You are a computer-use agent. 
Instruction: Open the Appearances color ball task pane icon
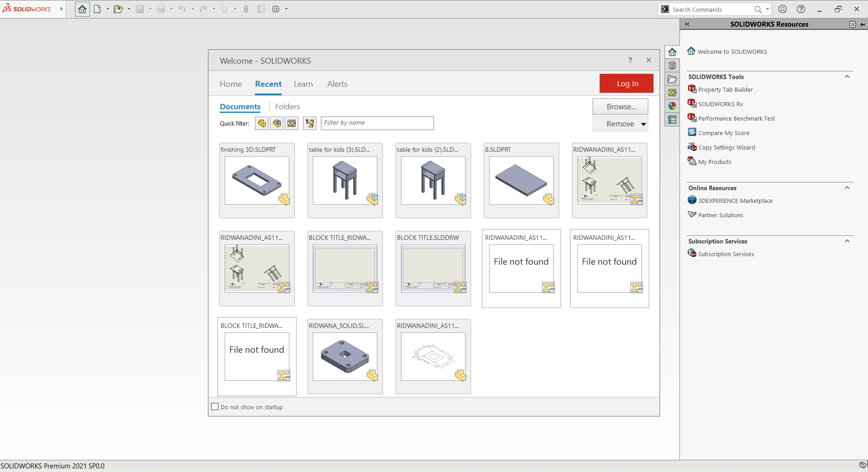coord(672,106)
